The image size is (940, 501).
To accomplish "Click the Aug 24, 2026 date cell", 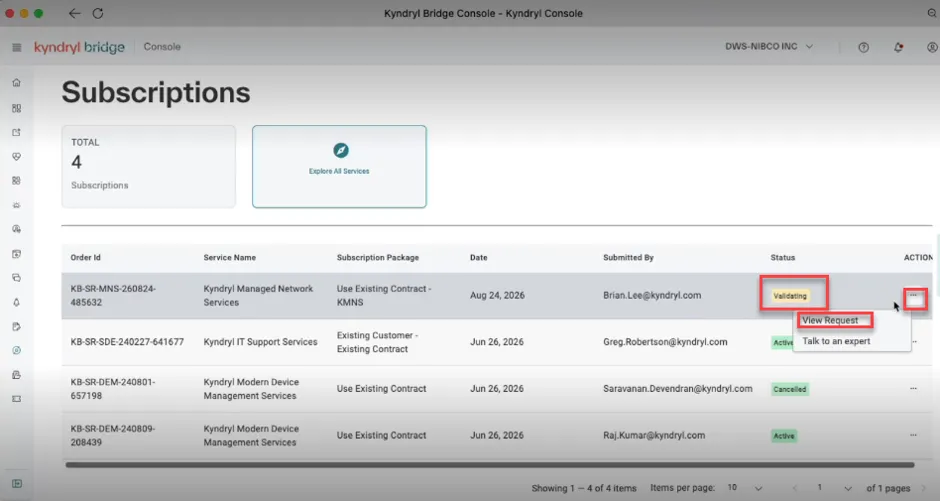I will coord(498,295).
